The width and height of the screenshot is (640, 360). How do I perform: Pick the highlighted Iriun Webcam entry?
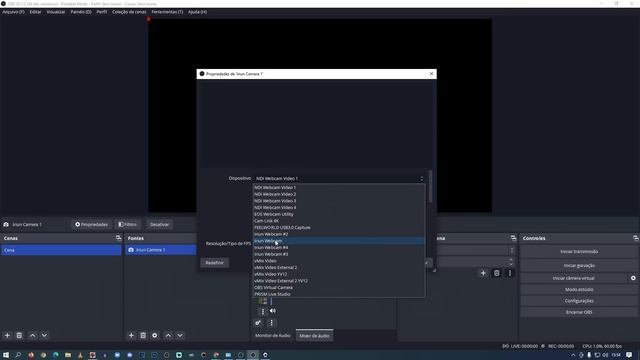[339, 241]
